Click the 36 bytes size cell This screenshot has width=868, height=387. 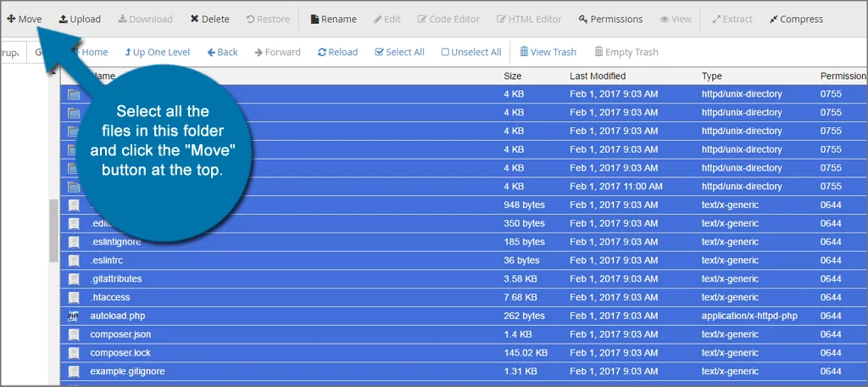tap(521, 260)
